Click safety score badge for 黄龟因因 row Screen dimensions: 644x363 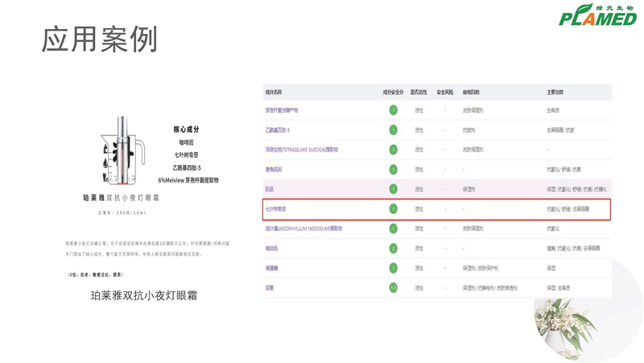393,169
